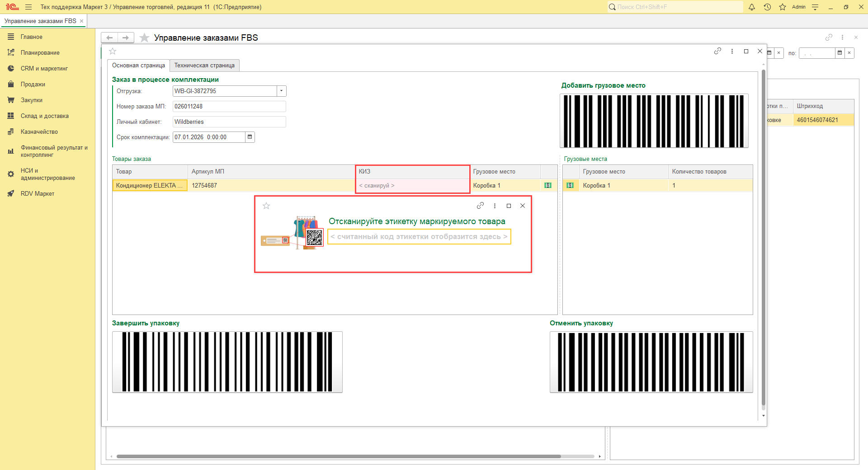
Task: Open the notifications bell icon
Action: (x=752, y=7)
